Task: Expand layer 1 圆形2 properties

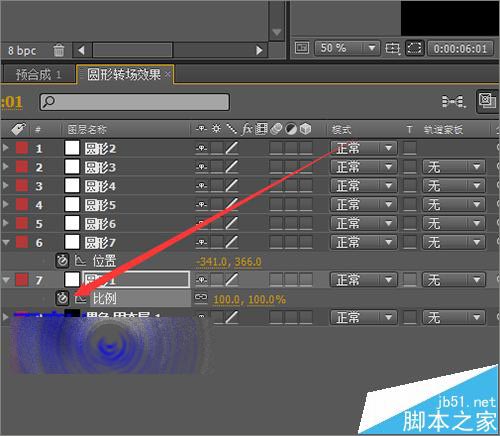Action: tap(5, 147)
